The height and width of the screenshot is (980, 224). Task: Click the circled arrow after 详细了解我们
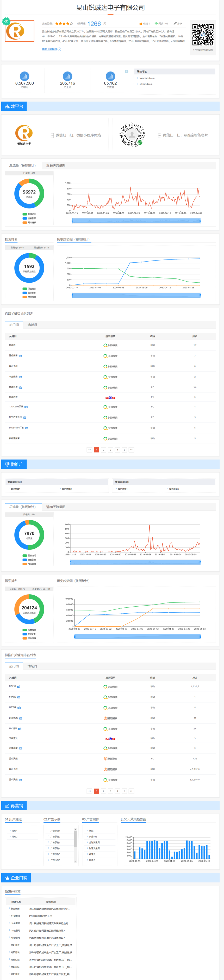pos(59,49)
